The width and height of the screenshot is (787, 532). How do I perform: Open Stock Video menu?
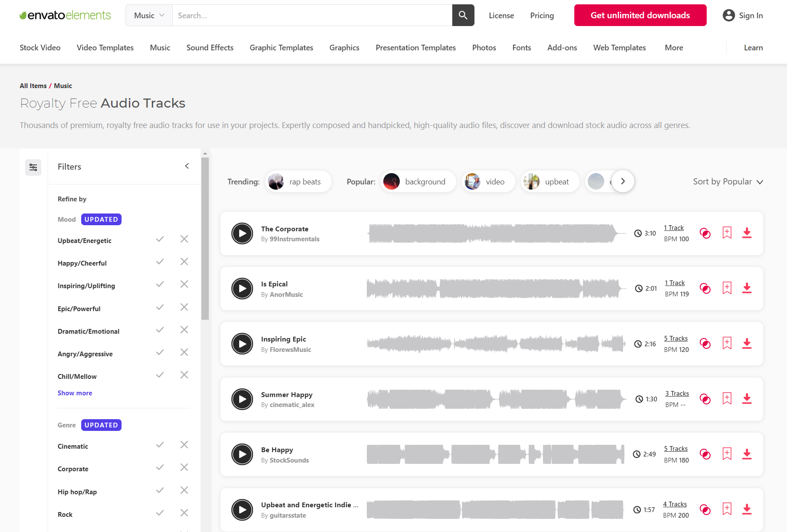[x=40, y=48]
